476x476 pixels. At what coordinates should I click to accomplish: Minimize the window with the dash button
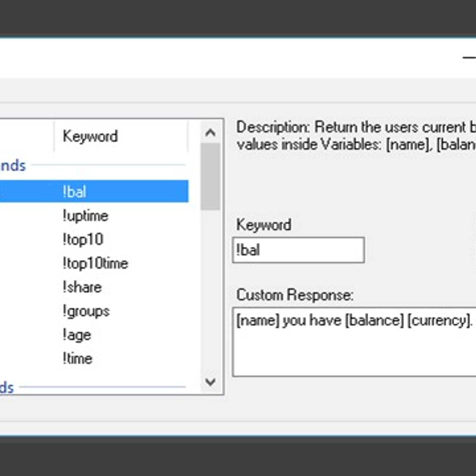point(469,57)
